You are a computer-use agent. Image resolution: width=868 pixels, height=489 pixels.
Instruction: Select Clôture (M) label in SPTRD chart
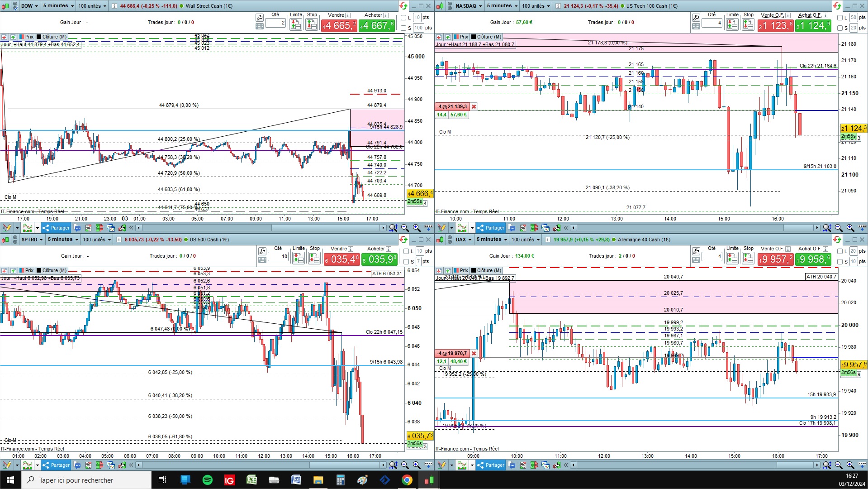point(52,270)
